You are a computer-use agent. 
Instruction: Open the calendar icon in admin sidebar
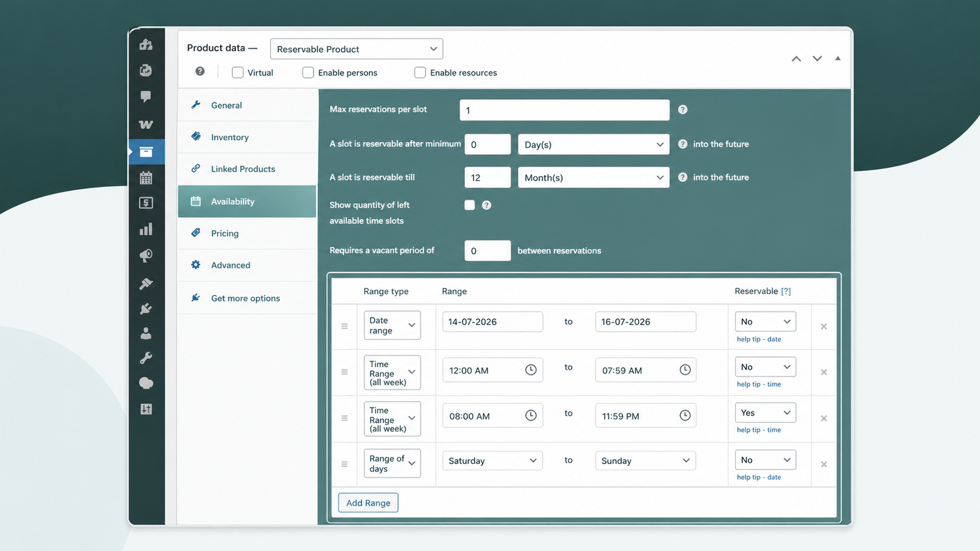pyautogui.click(x=146, y=178)
